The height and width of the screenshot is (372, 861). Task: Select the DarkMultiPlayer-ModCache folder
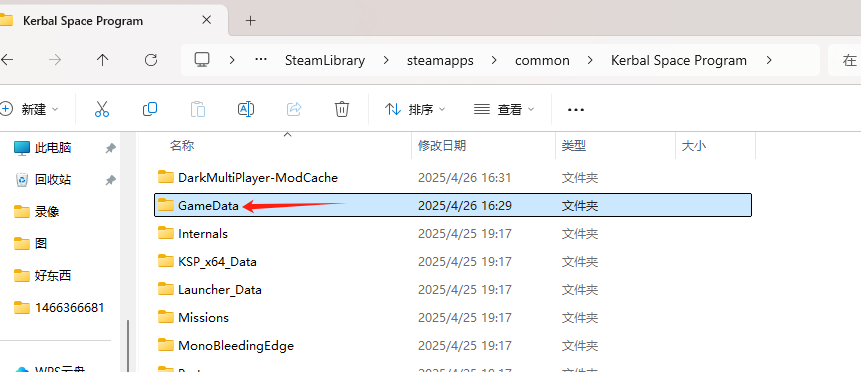tap(453, 177)
